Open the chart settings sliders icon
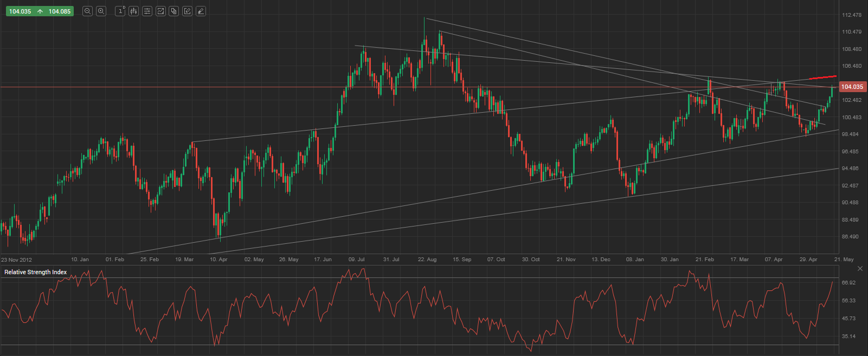Viewport: 868px width, 356px height. coord(147,11)
